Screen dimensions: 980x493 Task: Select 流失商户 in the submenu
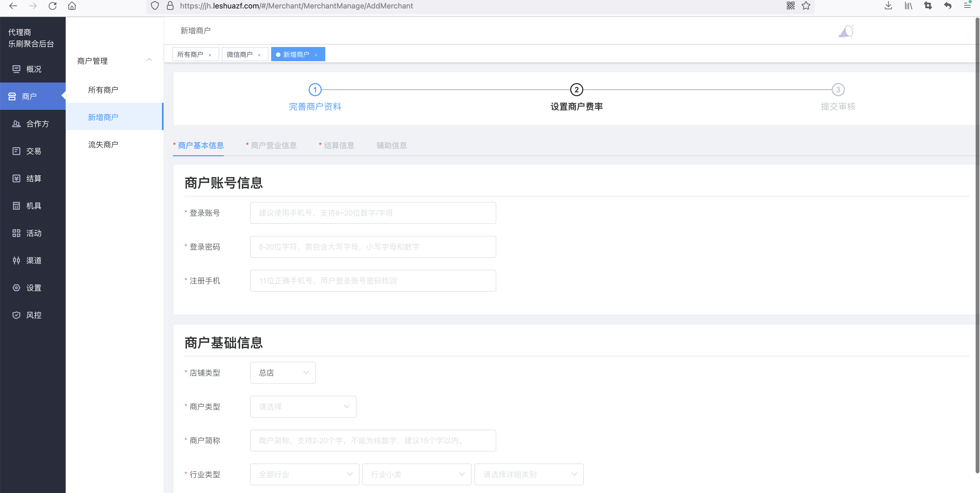click(103, 145)
